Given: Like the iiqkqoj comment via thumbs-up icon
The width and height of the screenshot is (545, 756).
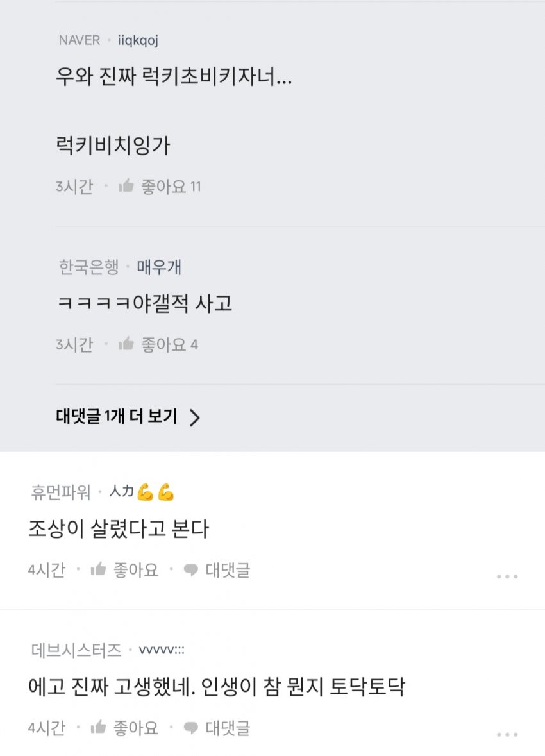Looking at the screenshot, I should 126,187.
